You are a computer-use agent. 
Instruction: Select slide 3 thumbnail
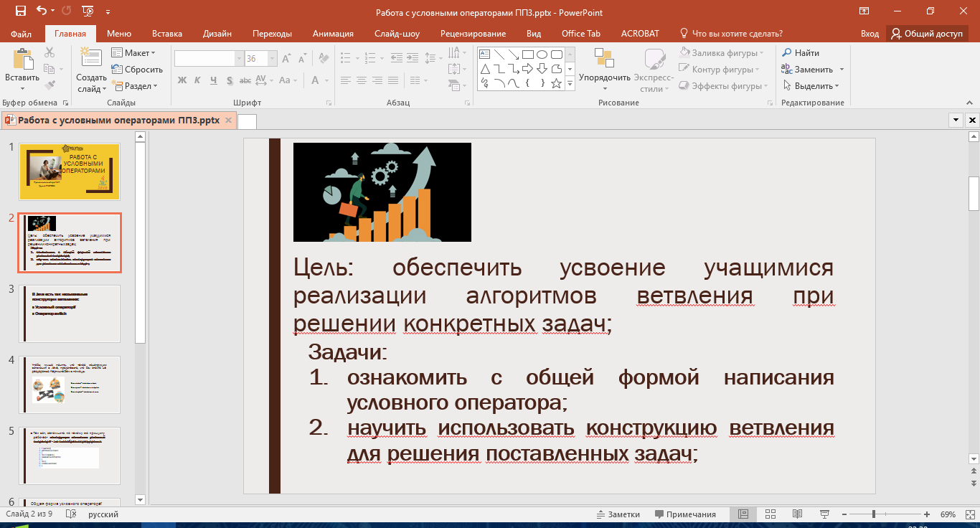pyautogui.click(x=70, y=313)
